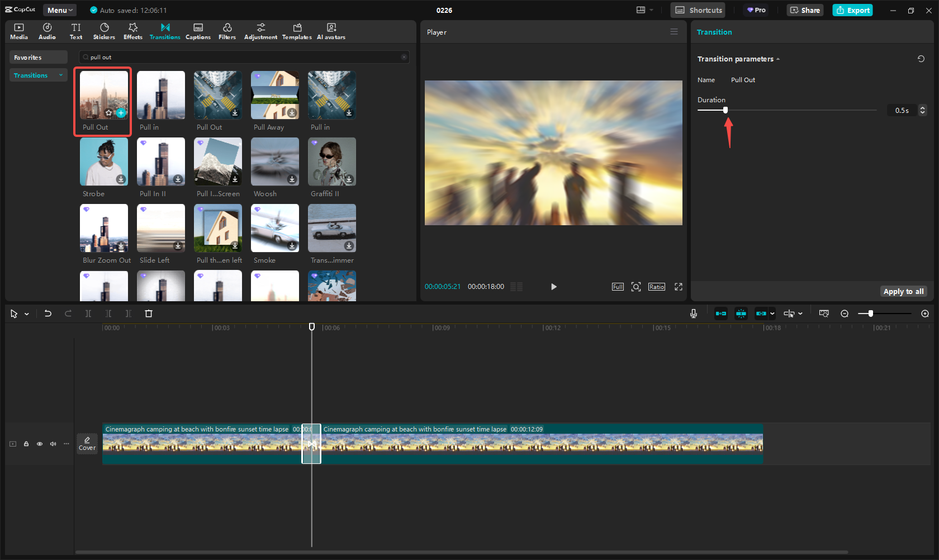Switch to the Captions tab
The width and height of the screenshot is (939, 560).
click(x=198, y=31)
